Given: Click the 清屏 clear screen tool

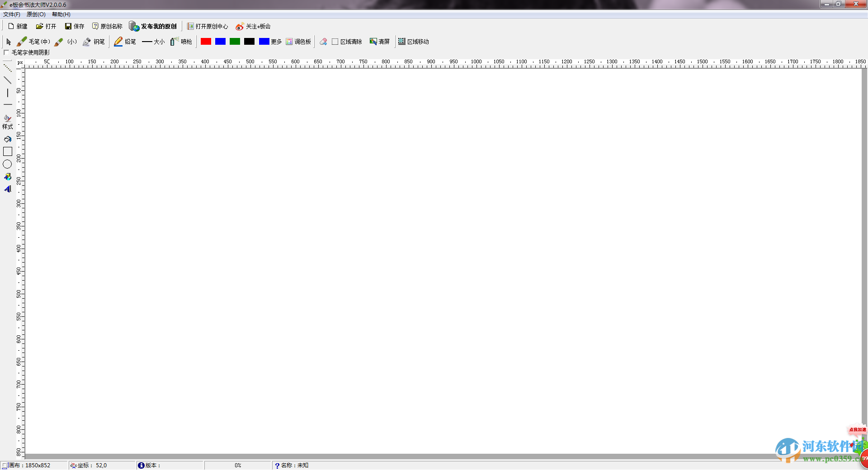Looking at the screenshot, I should 379,42.
